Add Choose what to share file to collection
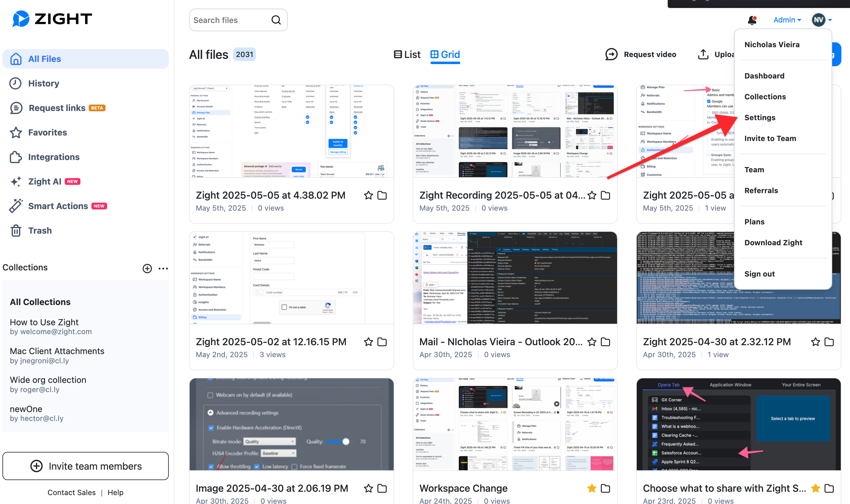This screenshot has height=504, width=850. [x=829, y=488]
